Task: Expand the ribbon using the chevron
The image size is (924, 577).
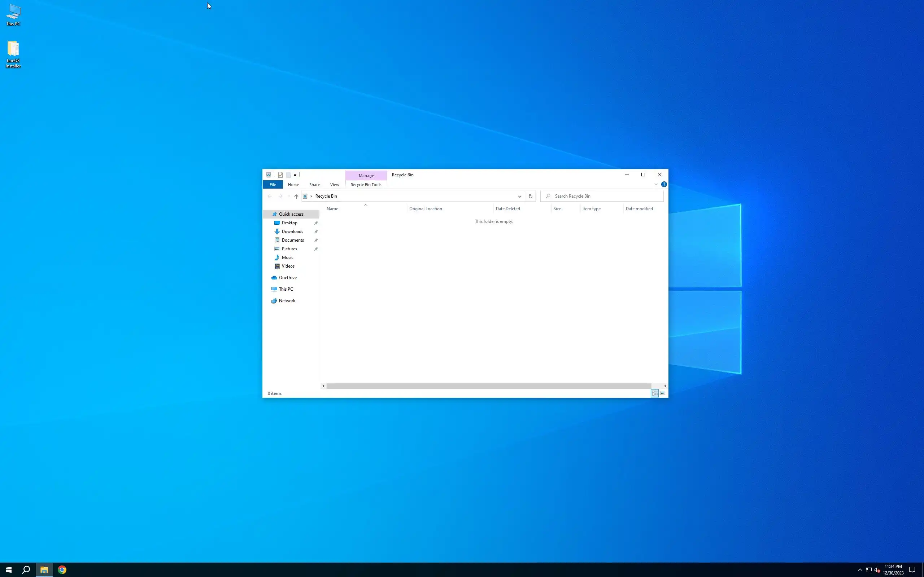Action: 656,184
